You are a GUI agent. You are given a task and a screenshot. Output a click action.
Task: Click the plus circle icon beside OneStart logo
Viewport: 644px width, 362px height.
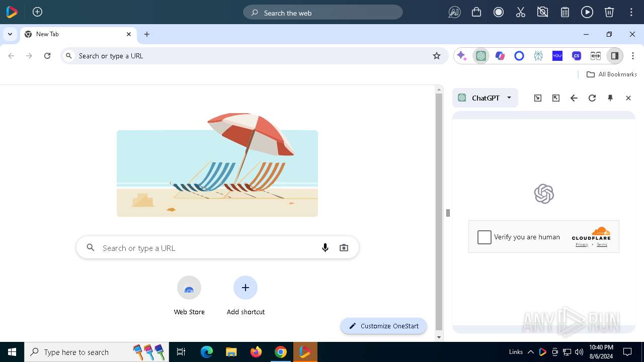[x=37, y=12]
